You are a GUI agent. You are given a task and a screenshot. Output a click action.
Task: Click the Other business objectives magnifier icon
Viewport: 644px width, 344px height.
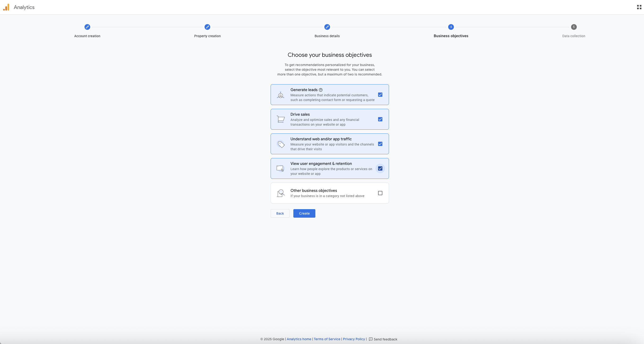[x=281, y=193]
